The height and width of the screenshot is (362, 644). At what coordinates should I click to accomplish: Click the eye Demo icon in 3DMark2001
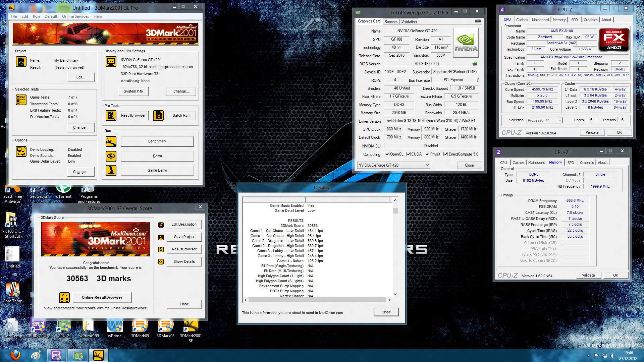click(111, 156)
